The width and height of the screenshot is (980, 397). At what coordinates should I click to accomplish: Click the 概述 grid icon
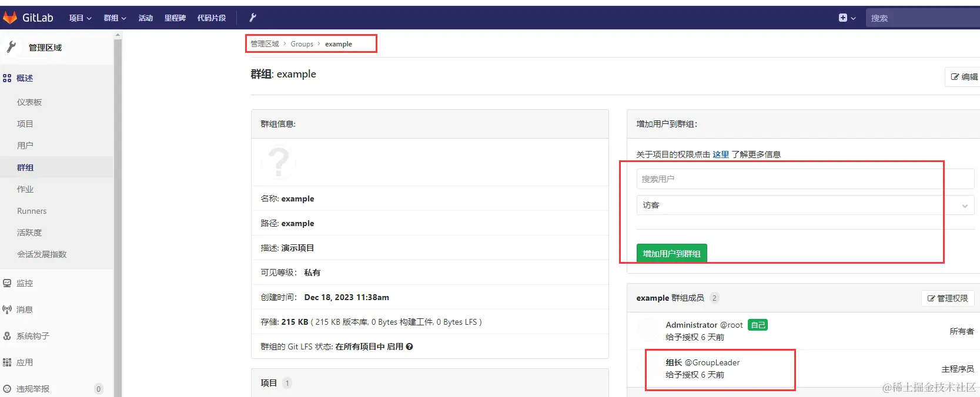pyautogui.click(x=7, y=78)
